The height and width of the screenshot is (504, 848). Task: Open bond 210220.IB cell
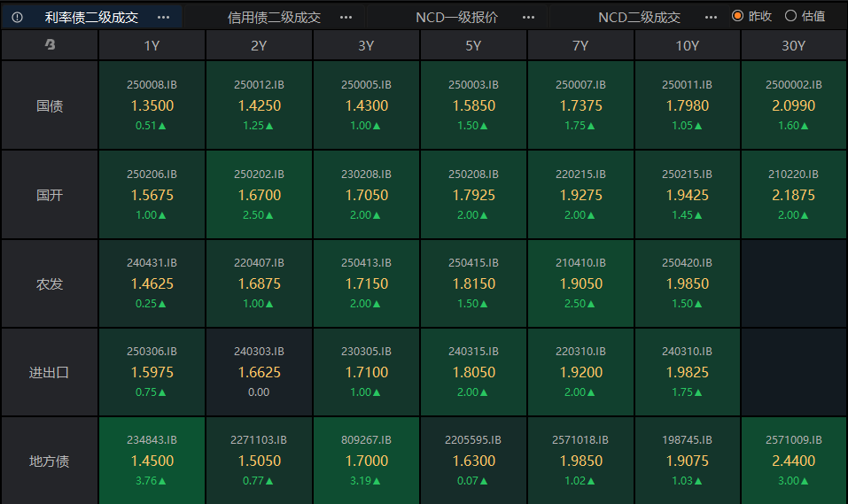point(794,194)
